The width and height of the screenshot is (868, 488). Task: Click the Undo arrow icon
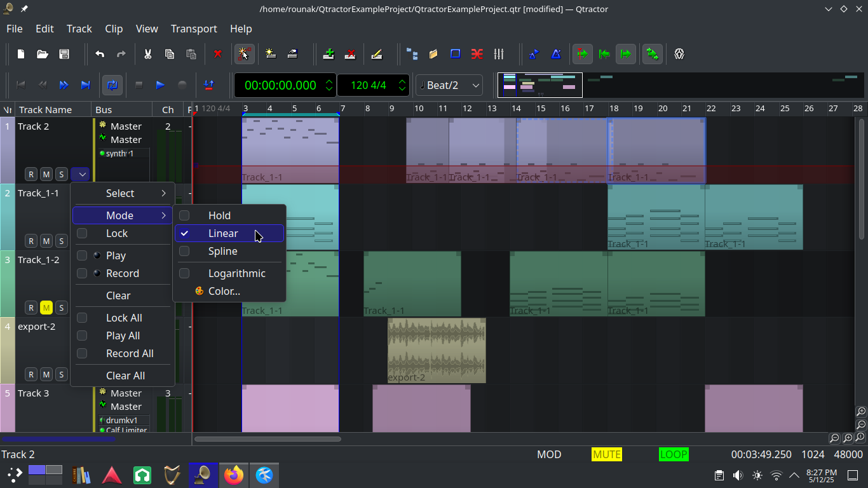(100, 54)
